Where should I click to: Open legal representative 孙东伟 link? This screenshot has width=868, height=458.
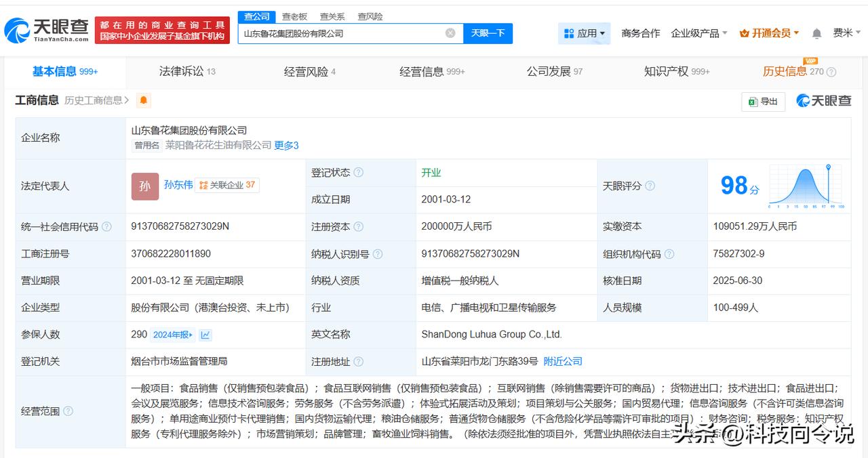178,184
